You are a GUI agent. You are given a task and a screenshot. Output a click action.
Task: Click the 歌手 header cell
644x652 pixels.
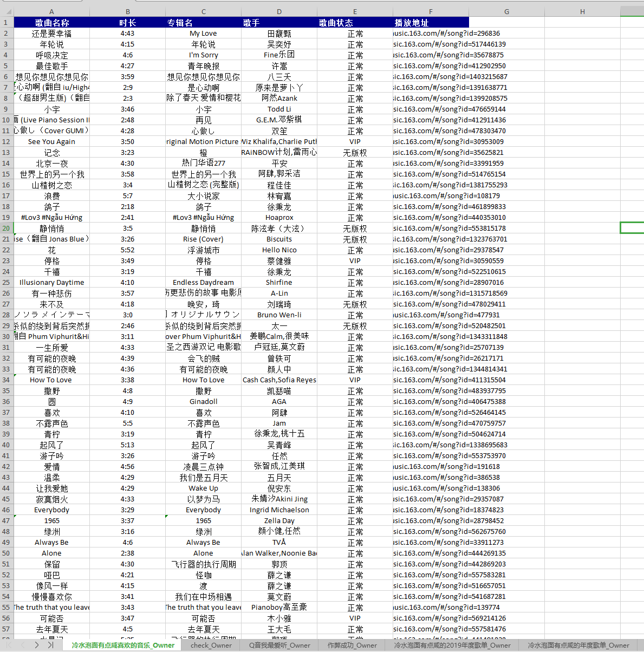(279, 22)
